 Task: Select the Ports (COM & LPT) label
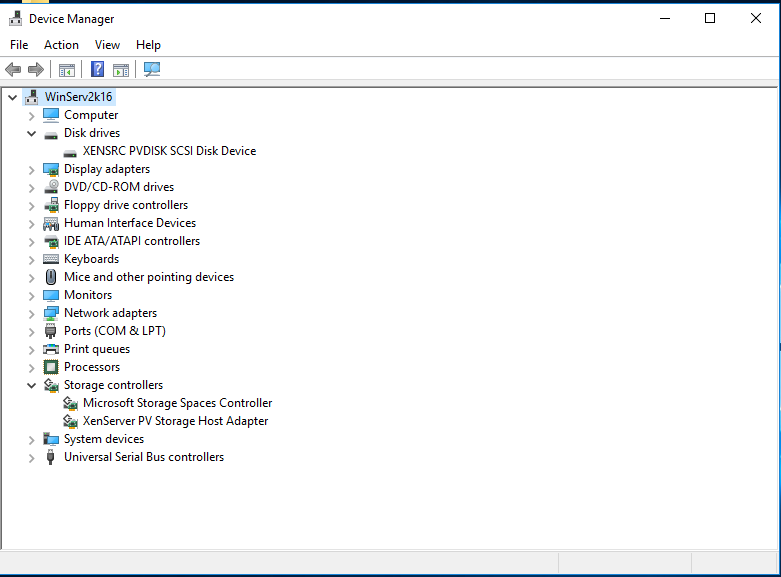pos(115,331)
